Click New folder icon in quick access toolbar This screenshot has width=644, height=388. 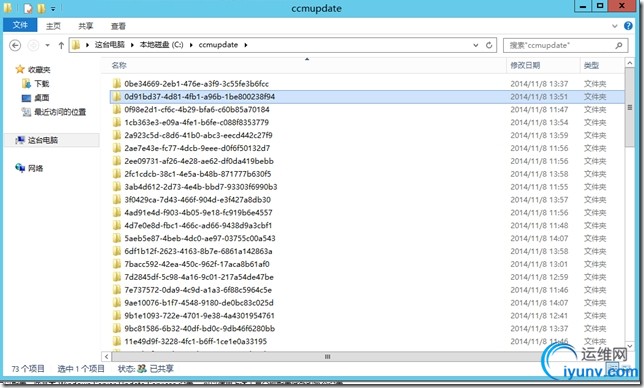[41, 8]
